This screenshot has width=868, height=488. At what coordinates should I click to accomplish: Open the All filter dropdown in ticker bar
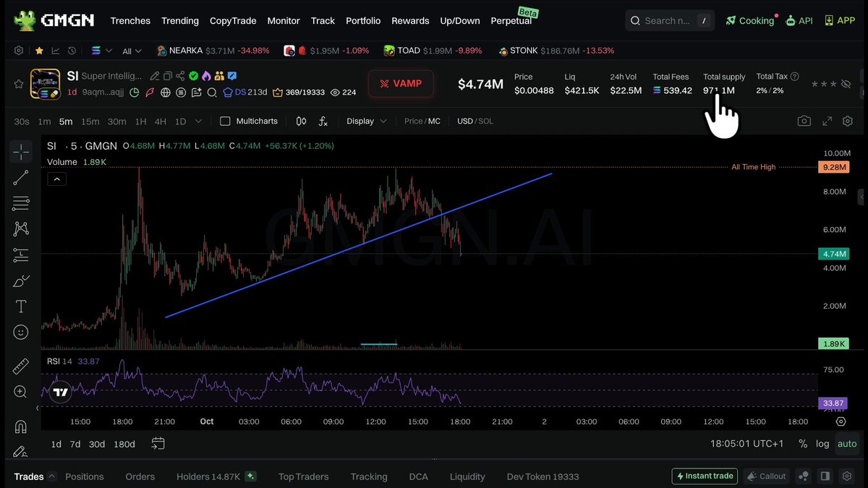click(132, 51)
